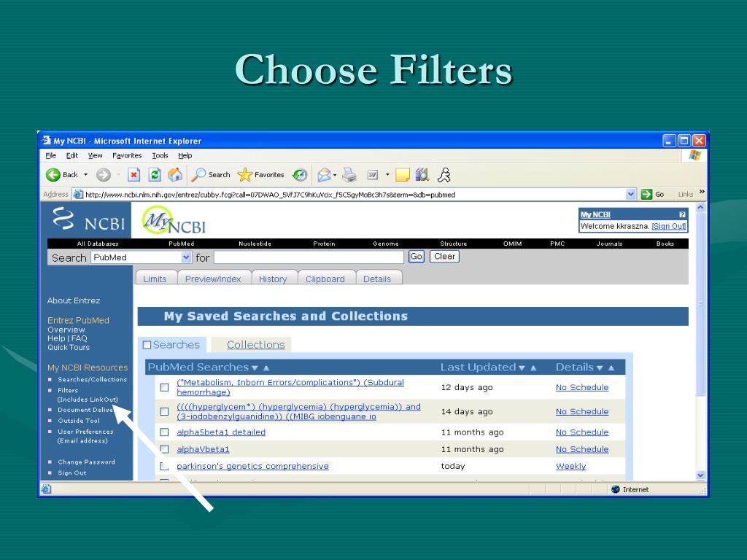747x560 pixels.
Task: Open the File menu
Action: pos(51,155)
